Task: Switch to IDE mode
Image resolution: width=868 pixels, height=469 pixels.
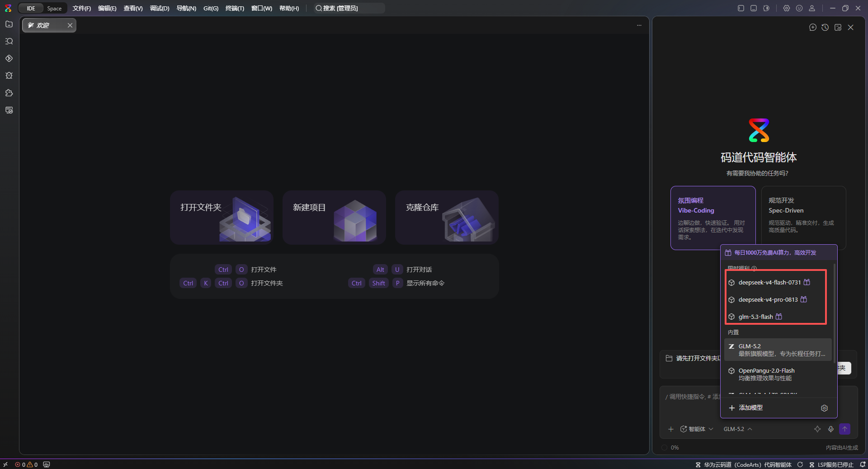Action: pyautogui.click(x=31, y=8)
